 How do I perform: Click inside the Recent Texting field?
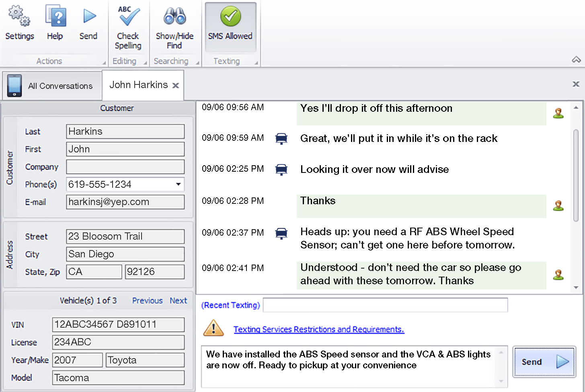point(385,305)
